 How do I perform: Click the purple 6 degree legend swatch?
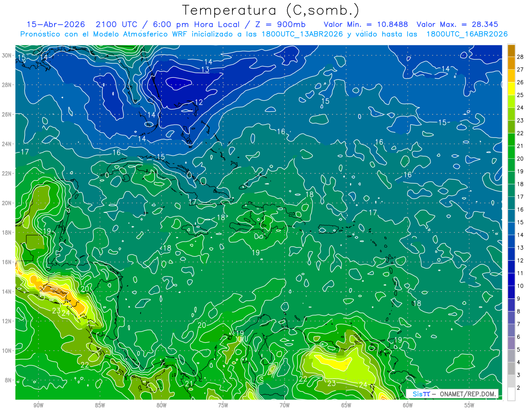tap(511, 330)
